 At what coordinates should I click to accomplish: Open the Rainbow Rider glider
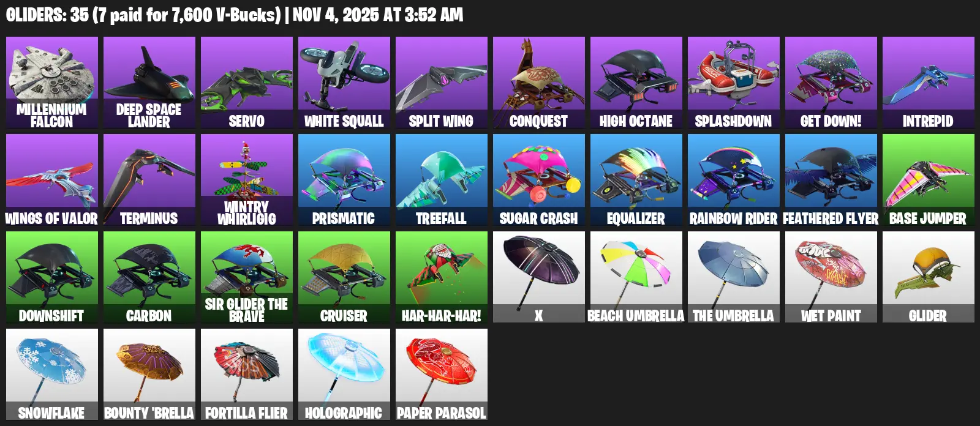point(734,180)
